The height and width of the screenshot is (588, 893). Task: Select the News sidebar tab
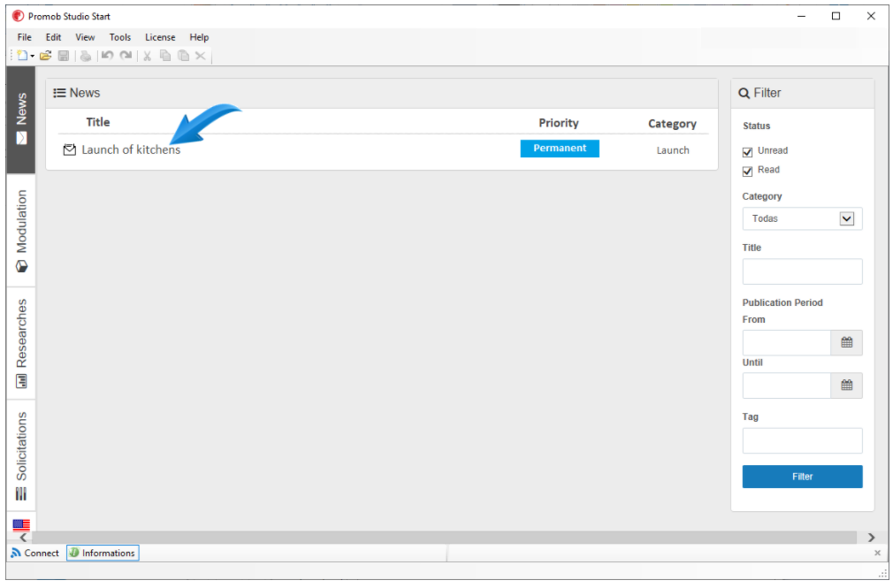coord(21,119)
